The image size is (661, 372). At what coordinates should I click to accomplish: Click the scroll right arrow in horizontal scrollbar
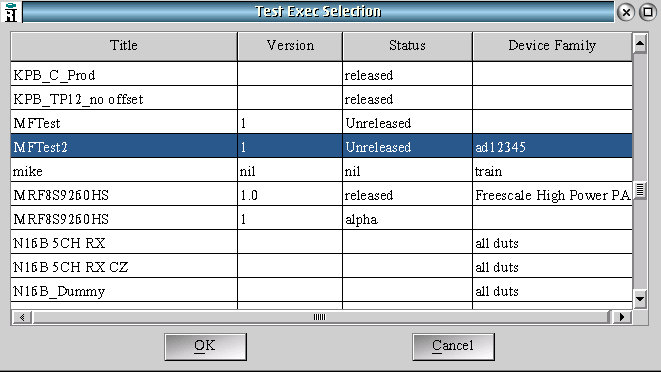(x=622, y=317)
